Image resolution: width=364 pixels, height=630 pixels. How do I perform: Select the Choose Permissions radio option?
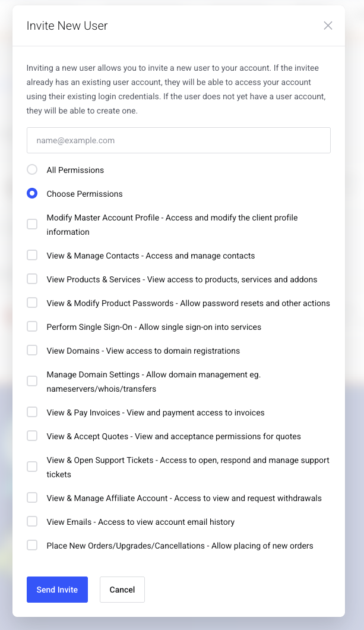coord(32,194)
